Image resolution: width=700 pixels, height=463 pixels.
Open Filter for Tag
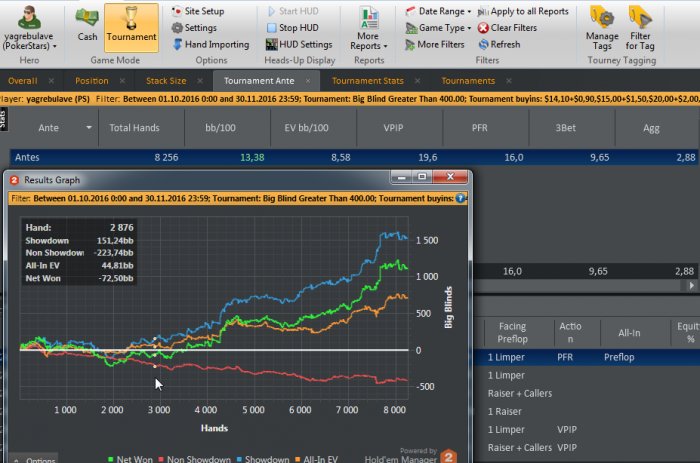[640, 29]
